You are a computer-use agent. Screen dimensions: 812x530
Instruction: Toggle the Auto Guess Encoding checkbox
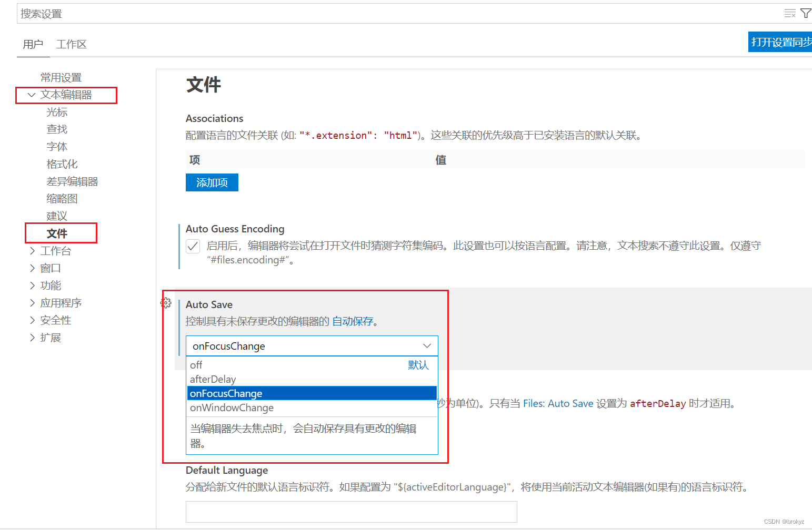click(x=193, y=246)
